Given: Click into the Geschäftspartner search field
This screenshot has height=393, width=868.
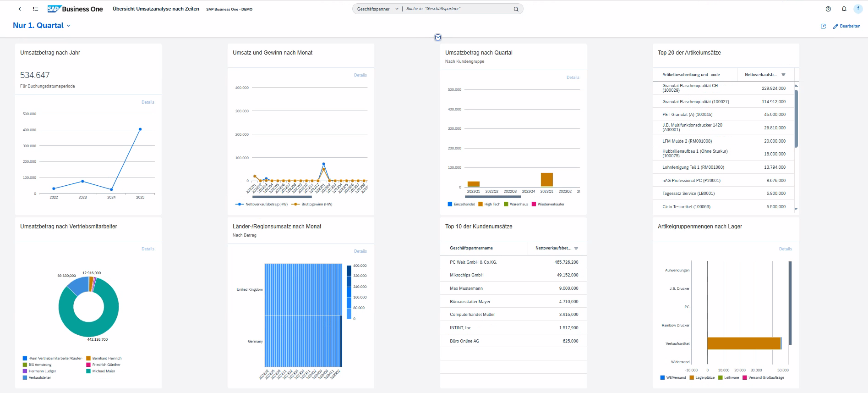Looking at the screenshot, I should click(x=458, y=9).
